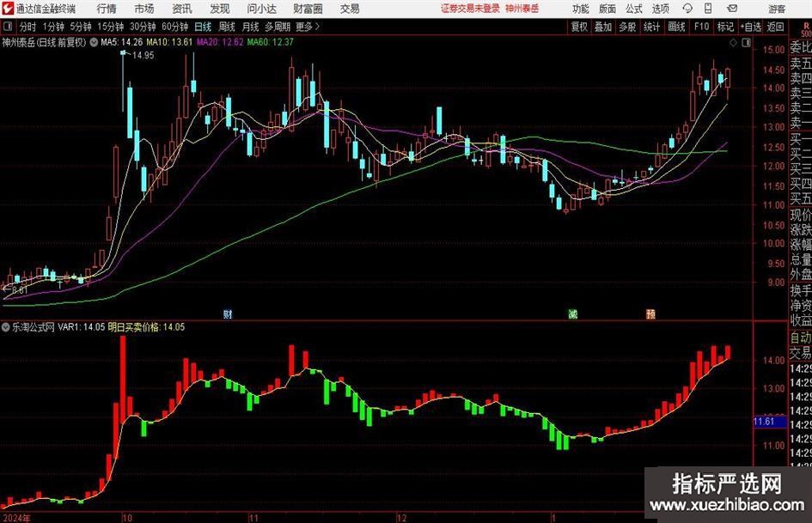
Task: Open main chart indicator dropdown beside 神州泰岳
Action: click(x=94, y=42)
